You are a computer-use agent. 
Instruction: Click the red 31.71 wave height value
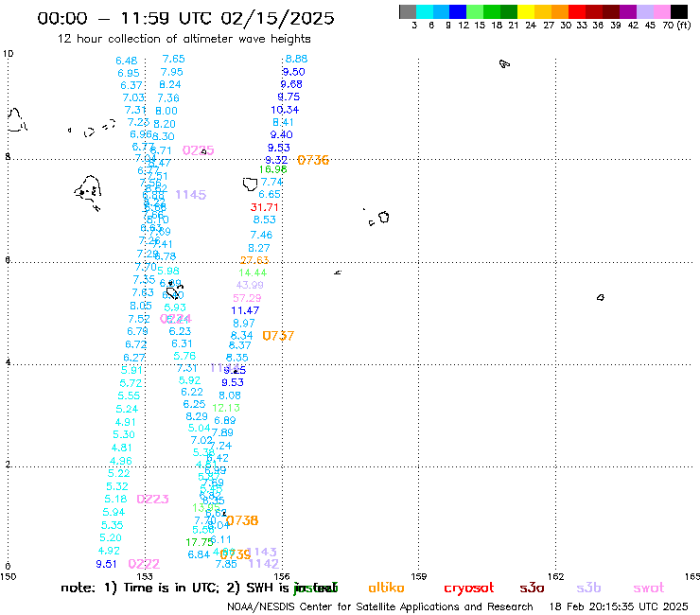[264, 207]
